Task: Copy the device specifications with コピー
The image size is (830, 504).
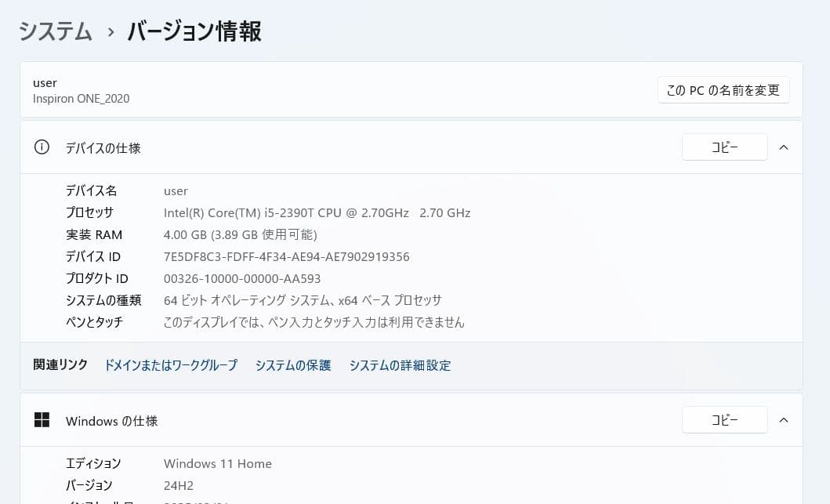Action: [724, 147]
